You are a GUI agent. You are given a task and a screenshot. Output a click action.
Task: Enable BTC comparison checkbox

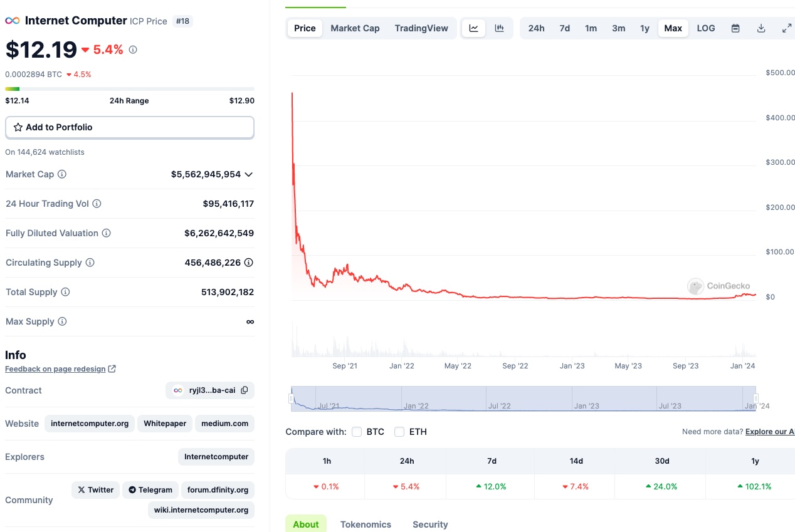click(357, 432)
